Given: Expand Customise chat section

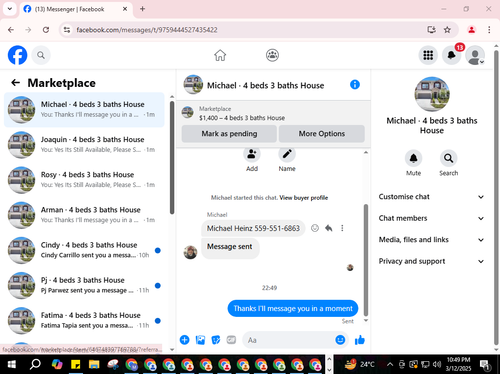Looking at the screenshot, I should [x=431, y=197].
